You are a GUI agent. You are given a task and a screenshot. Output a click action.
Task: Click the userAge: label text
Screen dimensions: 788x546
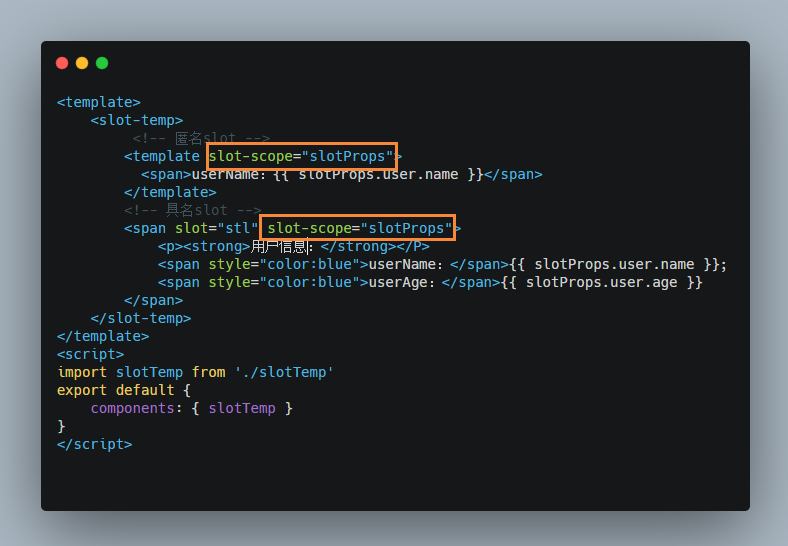(401, 283)
